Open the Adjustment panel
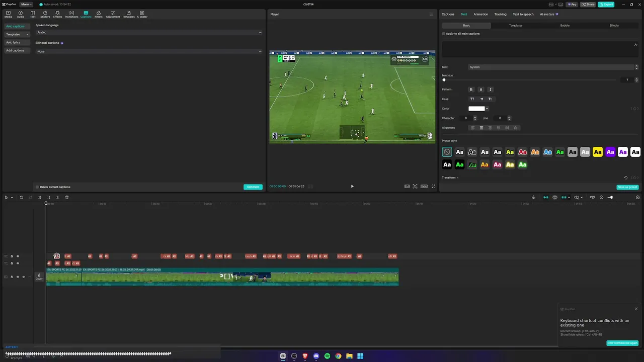 pyautogui.click(x=113, y=14)
